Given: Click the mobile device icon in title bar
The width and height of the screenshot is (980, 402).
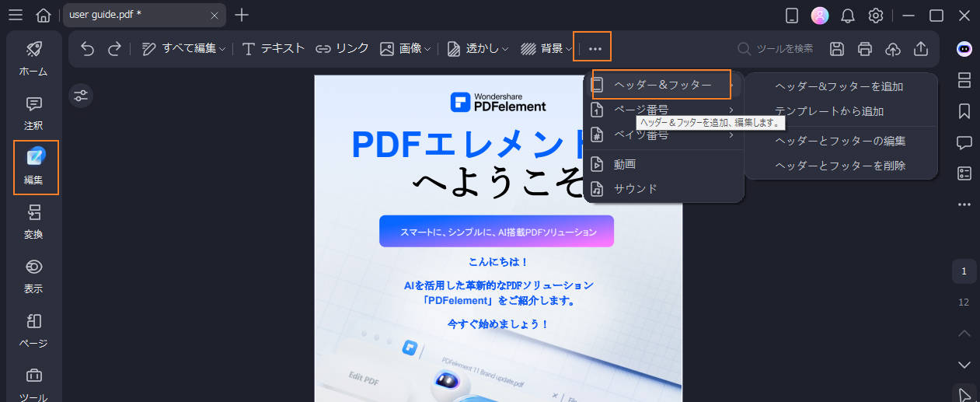Looking at the screenshot, I should (x=792, y=16).
